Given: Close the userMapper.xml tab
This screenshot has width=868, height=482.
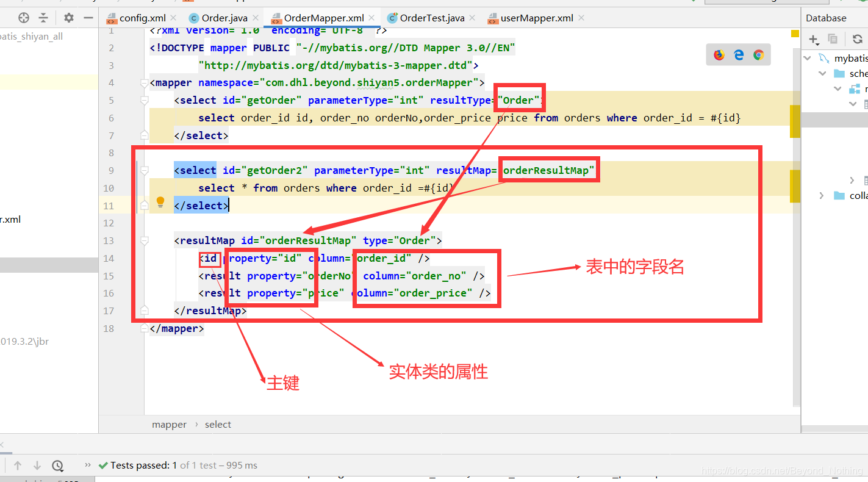Looking at the screenshot, I should (581, 18).
